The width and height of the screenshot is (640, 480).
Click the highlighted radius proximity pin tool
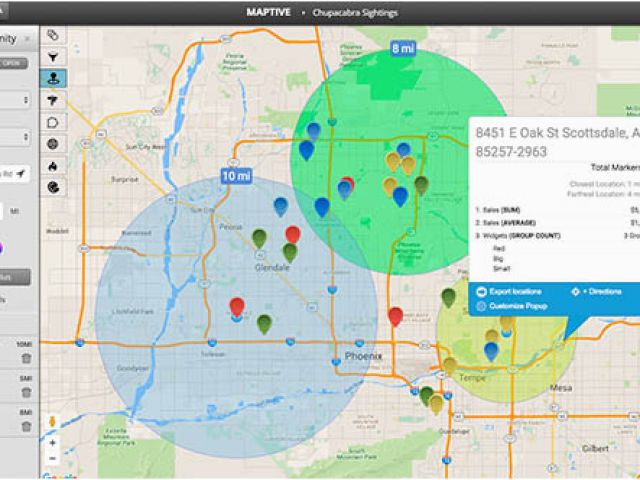point(53,78)
